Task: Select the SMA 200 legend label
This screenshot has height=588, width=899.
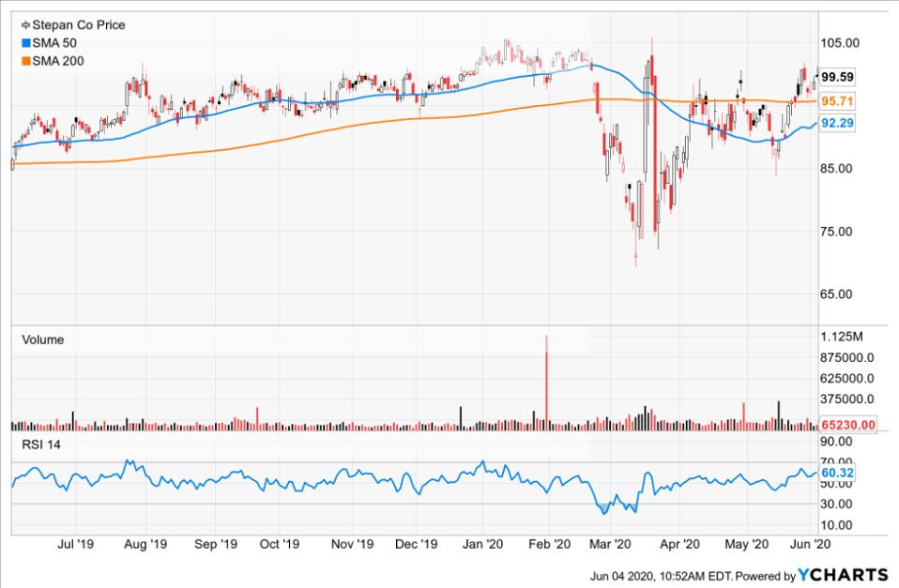Action: (x=58, y=61)
